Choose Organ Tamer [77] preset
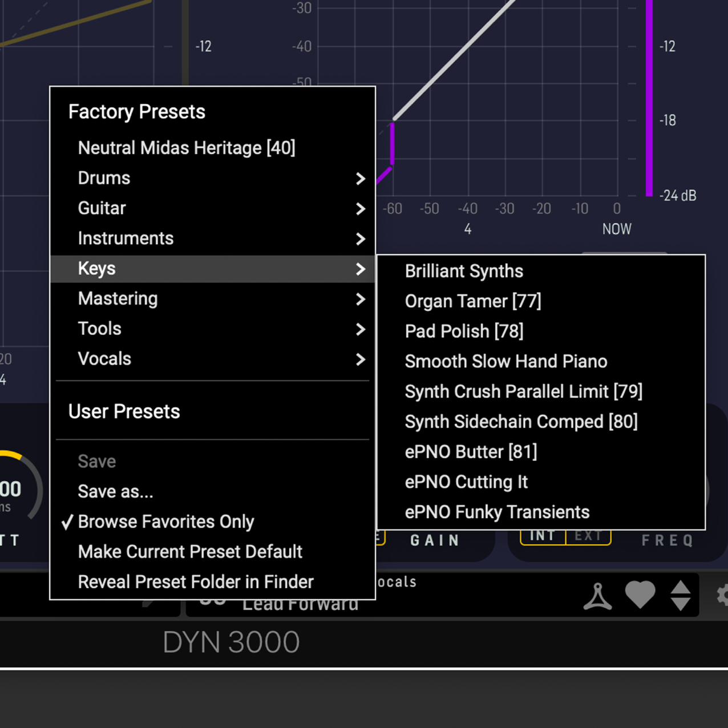 pos(541,301)
